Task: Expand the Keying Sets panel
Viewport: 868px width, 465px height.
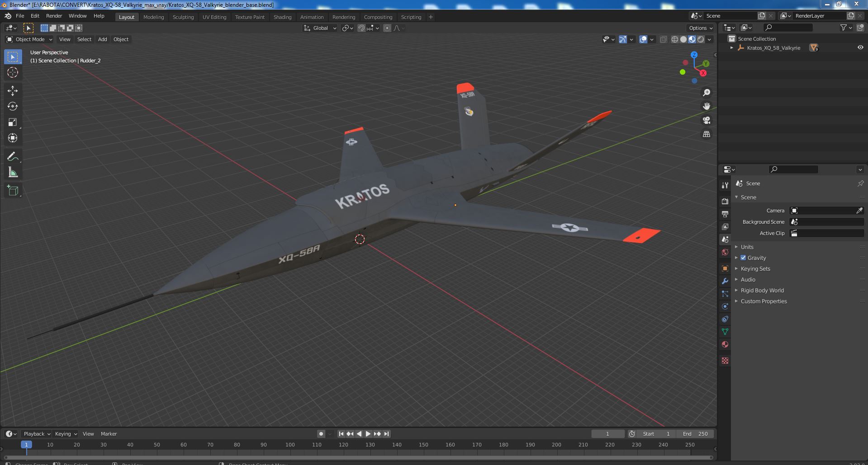Action: point(755,268)
